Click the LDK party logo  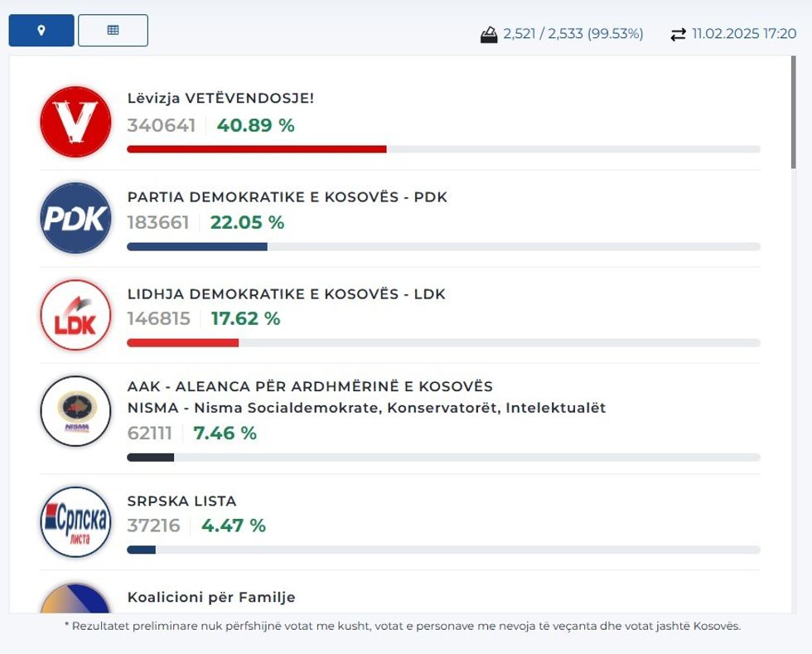(x=75, y=315)
